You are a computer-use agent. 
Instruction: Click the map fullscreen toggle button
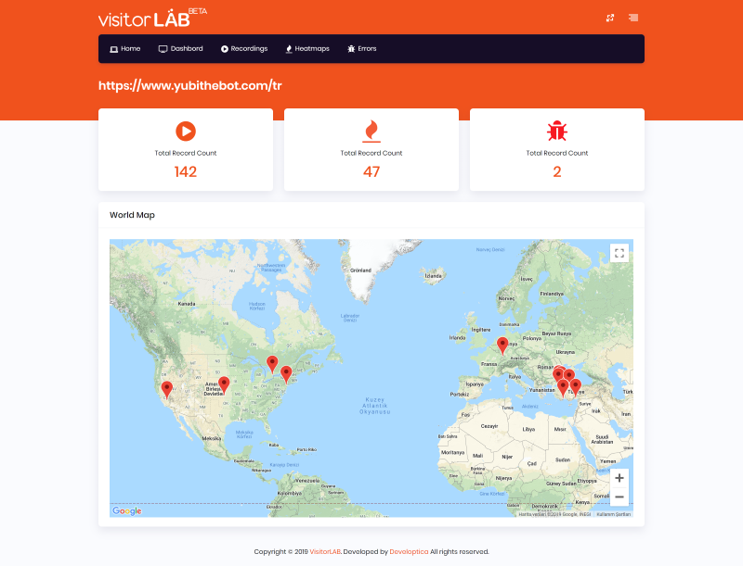(619, 253)
